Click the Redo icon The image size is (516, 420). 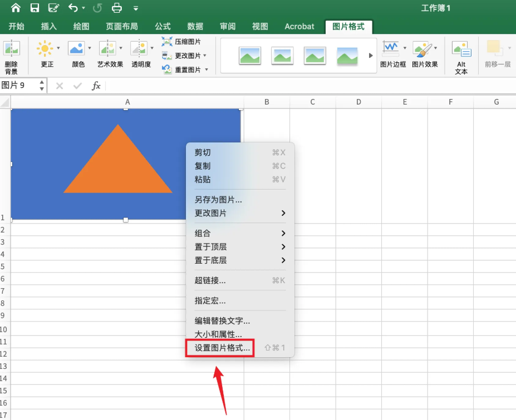(x=97, y=8)
